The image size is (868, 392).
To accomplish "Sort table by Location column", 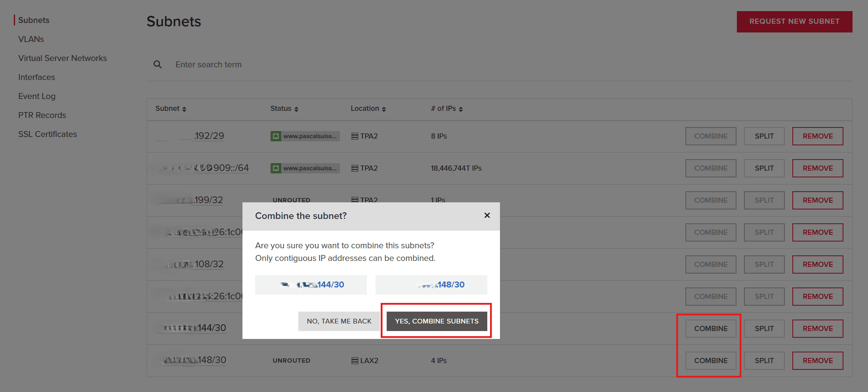I will pyautogui.click(x=368, y=109).
